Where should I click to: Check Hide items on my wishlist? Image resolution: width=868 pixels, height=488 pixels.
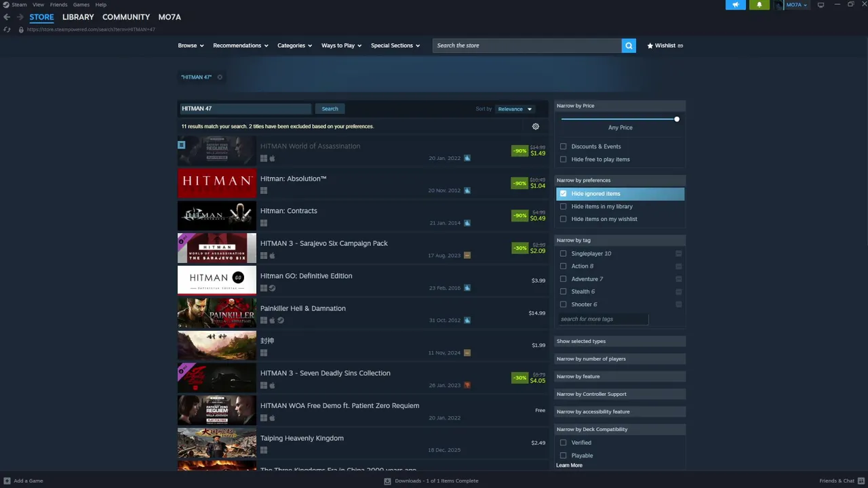pyautogui.click(x=563, y=219)
